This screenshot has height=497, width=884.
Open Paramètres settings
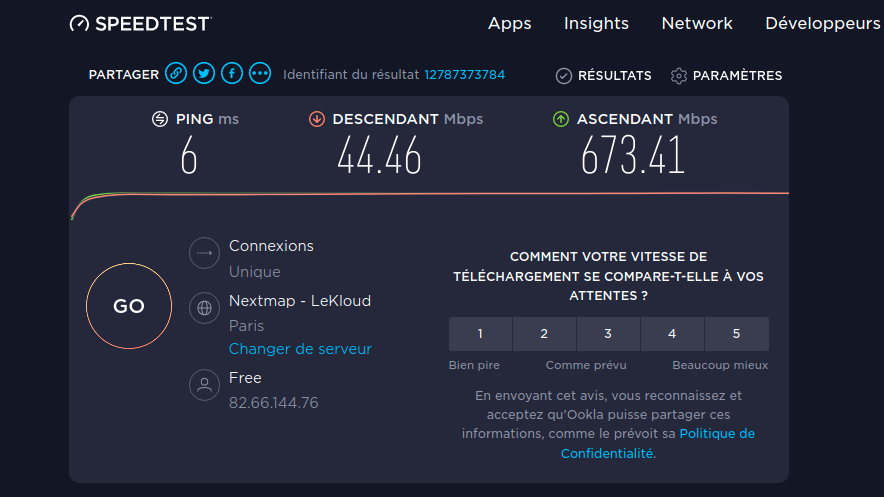[726, 75]
